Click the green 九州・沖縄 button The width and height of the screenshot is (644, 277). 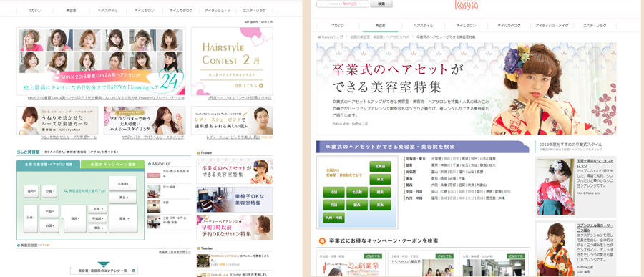click(x=333, y=218)
